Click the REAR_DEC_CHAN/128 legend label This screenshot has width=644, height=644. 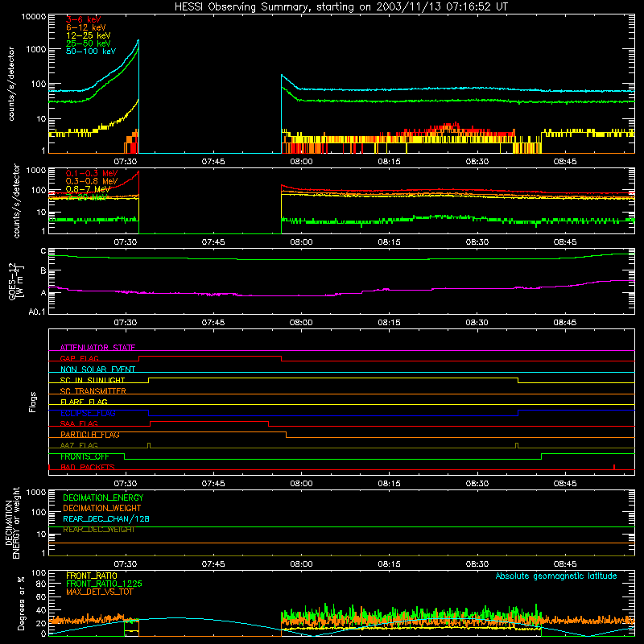point(106,518)
